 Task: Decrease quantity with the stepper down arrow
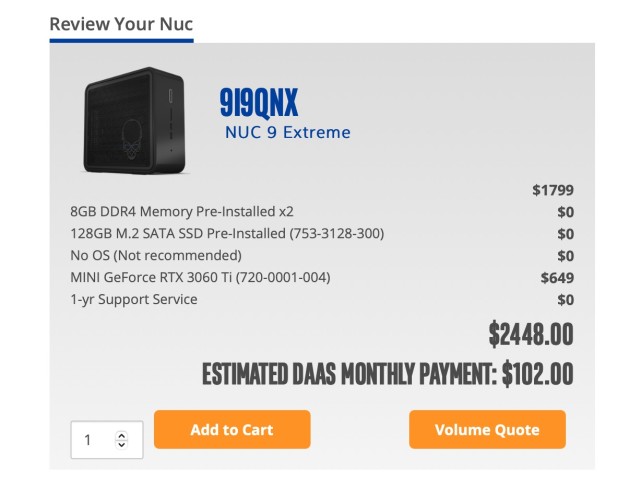(122, 444)
